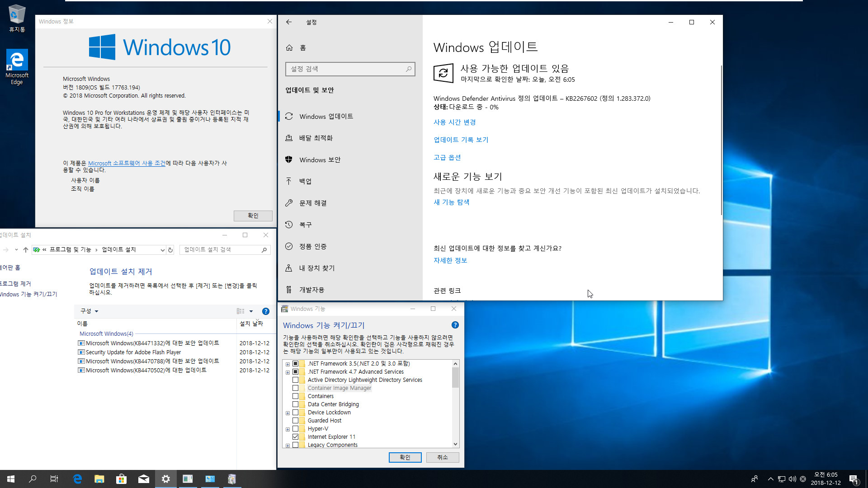This screenshot has height=488, width=868.
Task: Select Windows 업데이트 sidebar item
Action: point(350,116)
